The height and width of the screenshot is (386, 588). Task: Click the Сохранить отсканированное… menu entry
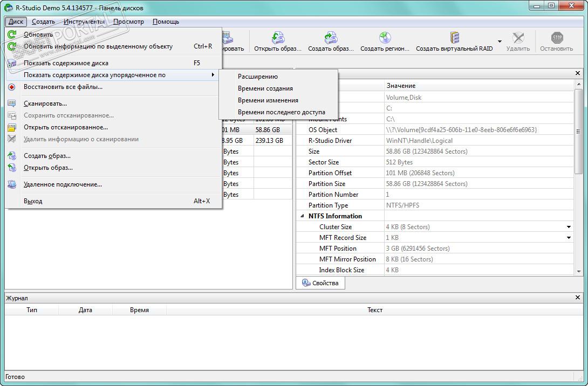pyautogui.click(x=113, y=115)
